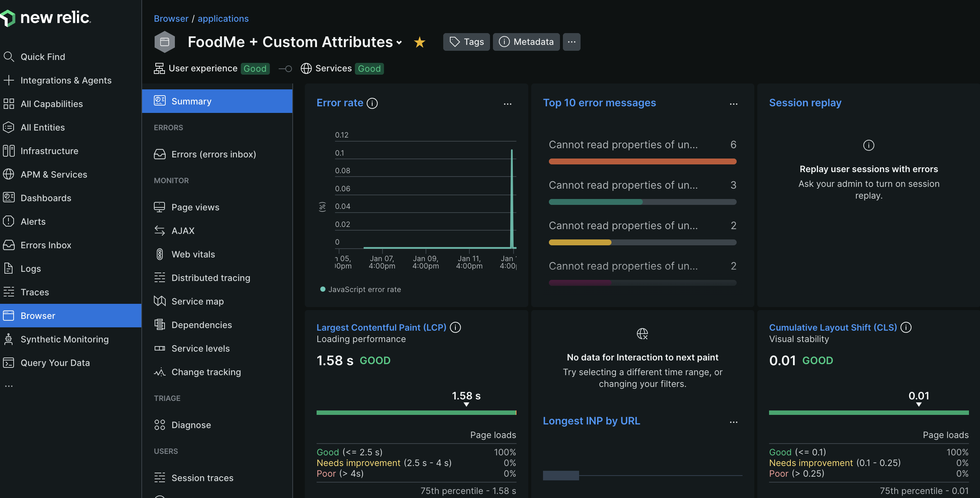Click the Diagnose icon under Triage

(x=160, y=425)
